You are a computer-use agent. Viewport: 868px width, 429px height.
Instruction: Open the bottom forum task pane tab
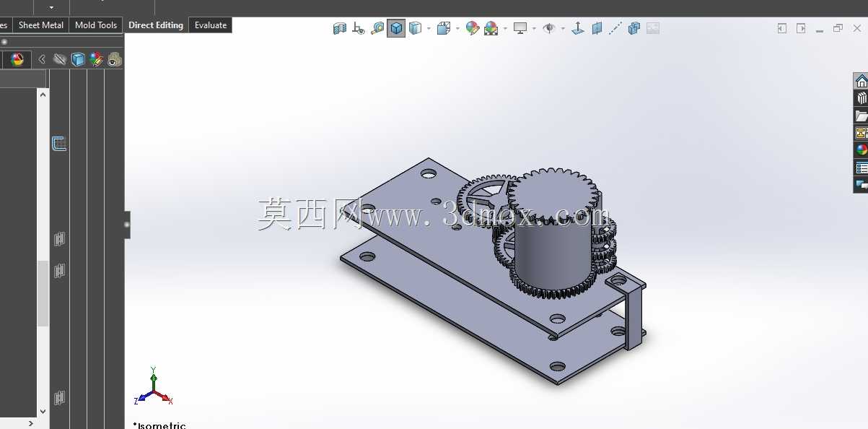point(861,185)
